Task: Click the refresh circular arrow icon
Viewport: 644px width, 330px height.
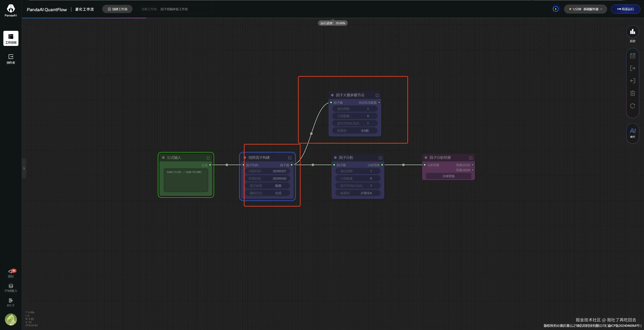Action: click(x=632, y=106)
